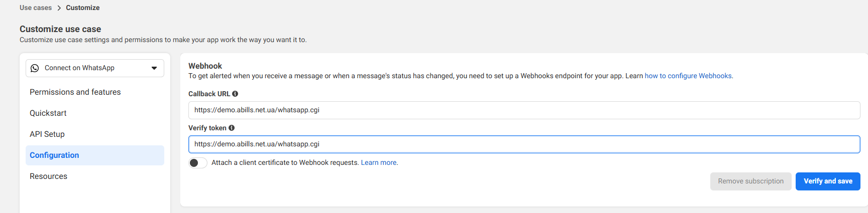This screenshot has height=213, width=868.
Task: Click the Remove subscription button
Action: coord(750,181)
